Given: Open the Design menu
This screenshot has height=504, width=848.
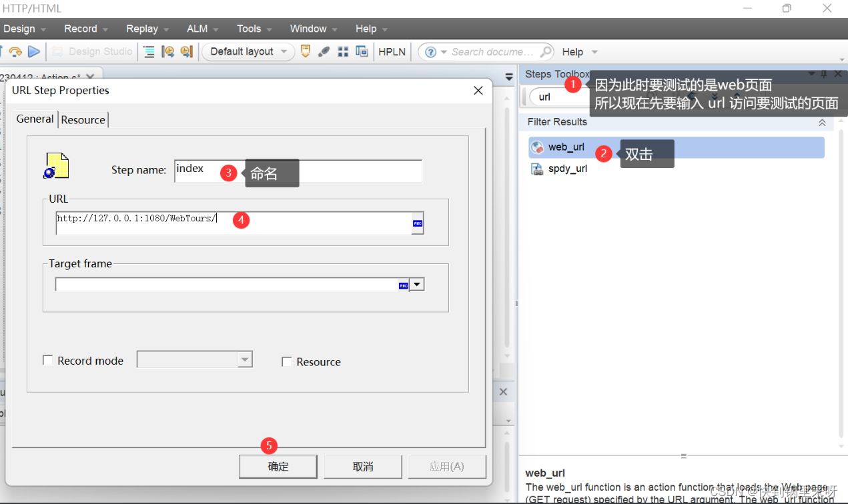Looking at the screenshot, I should 25,29.
